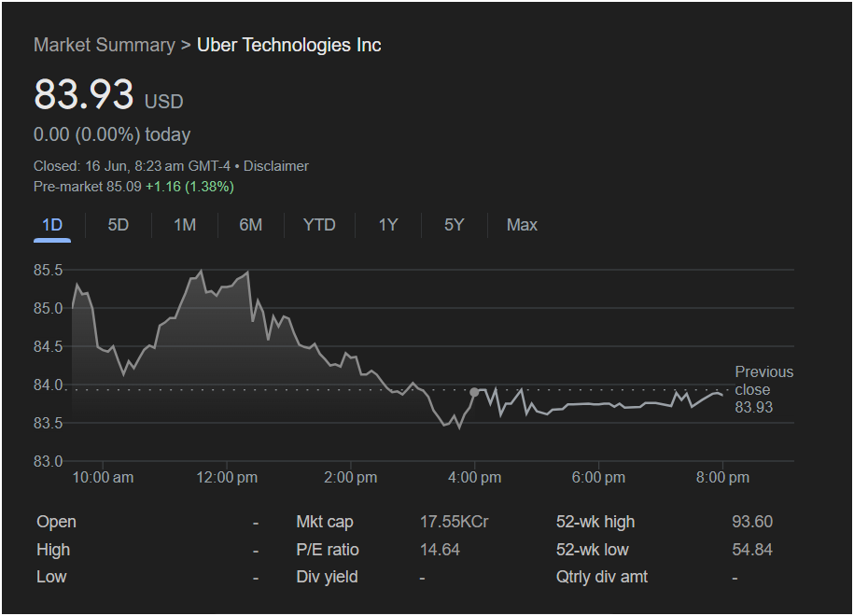Click the Low stat label
Viewport: 854px width, 616px height.
[x=51, y=577]
